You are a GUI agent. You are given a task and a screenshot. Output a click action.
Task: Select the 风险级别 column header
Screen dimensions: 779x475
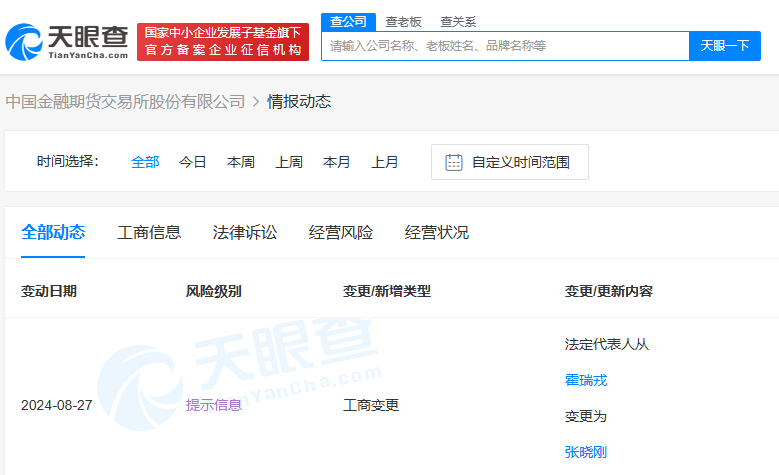214,292
